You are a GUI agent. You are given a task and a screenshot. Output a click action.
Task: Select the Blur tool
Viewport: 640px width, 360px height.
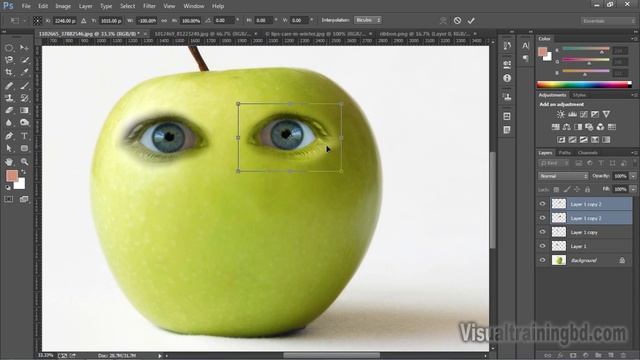pos(9,122)
